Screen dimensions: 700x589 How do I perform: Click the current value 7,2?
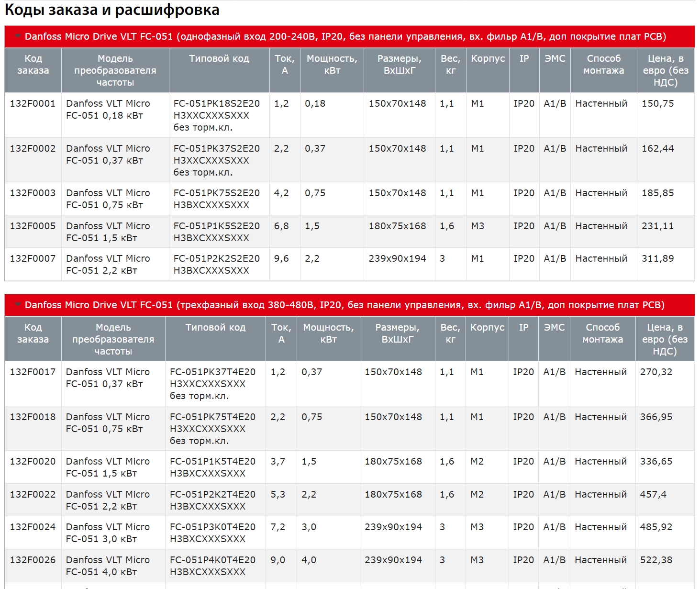click(278, 527)
